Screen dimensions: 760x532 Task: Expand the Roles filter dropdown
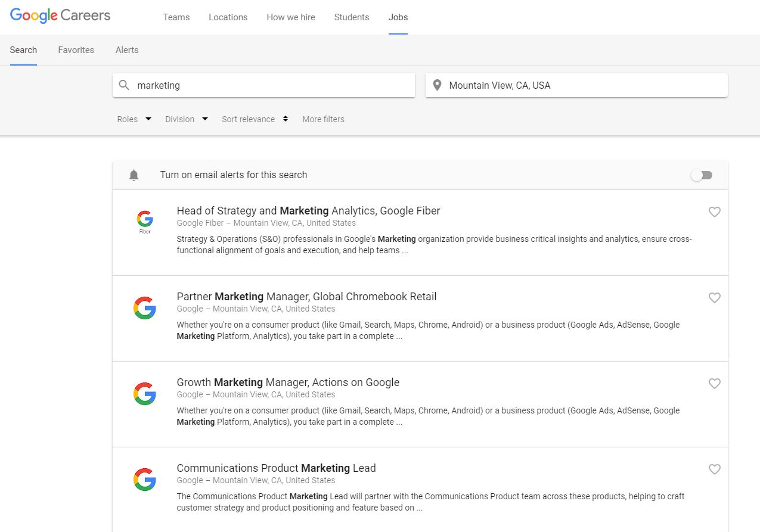tap(134, 119)
